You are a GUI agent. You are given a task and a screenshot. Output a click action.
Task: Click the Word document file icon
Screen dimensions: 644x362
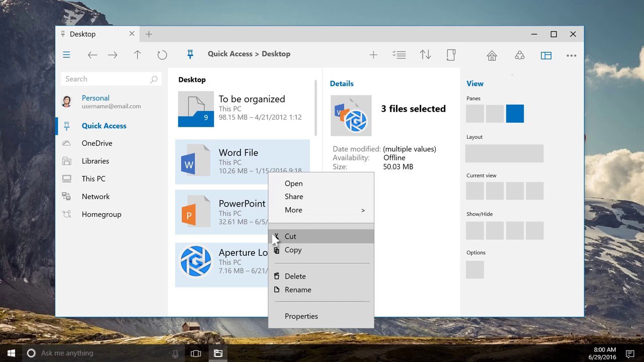(x=196, y=160)
